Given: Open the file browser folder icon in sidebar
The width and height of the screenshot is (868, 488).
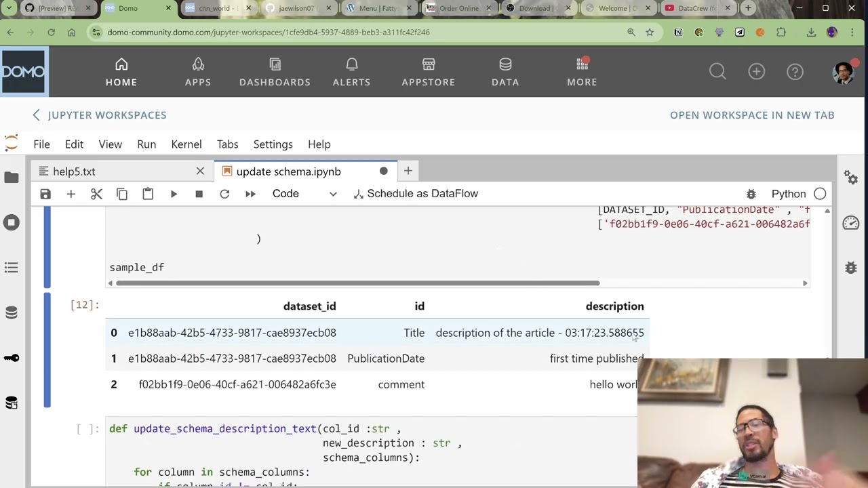Looking at the screenshot, I should click(12, 178).
